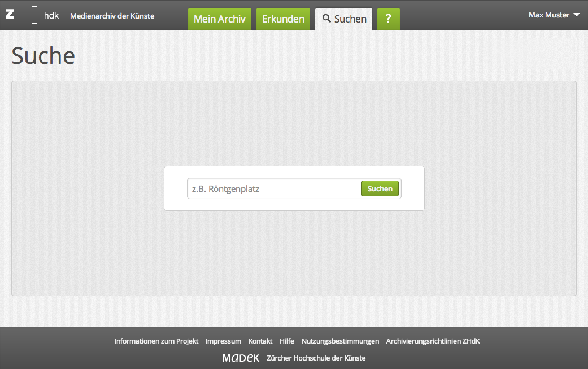The image size is (588, 369).
Task: Go to the Impressum page
Action: pos(223,341)
